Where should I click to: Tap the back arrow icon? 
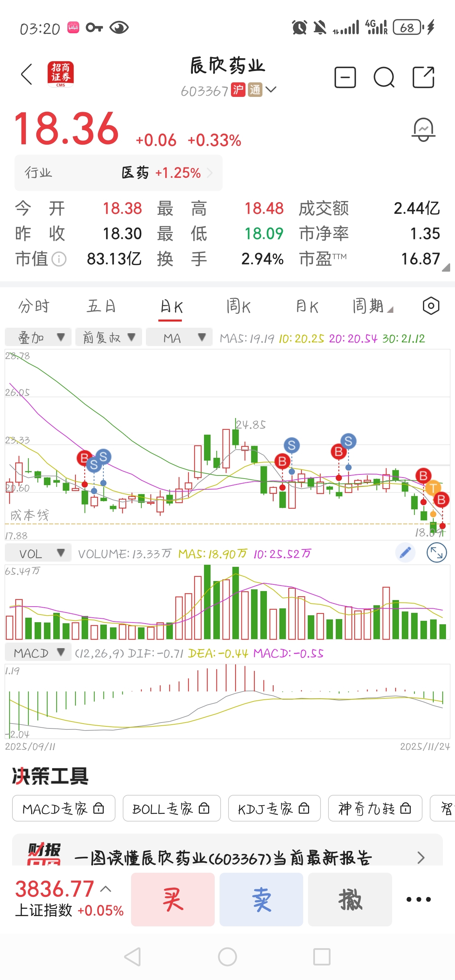click(27, 74)
